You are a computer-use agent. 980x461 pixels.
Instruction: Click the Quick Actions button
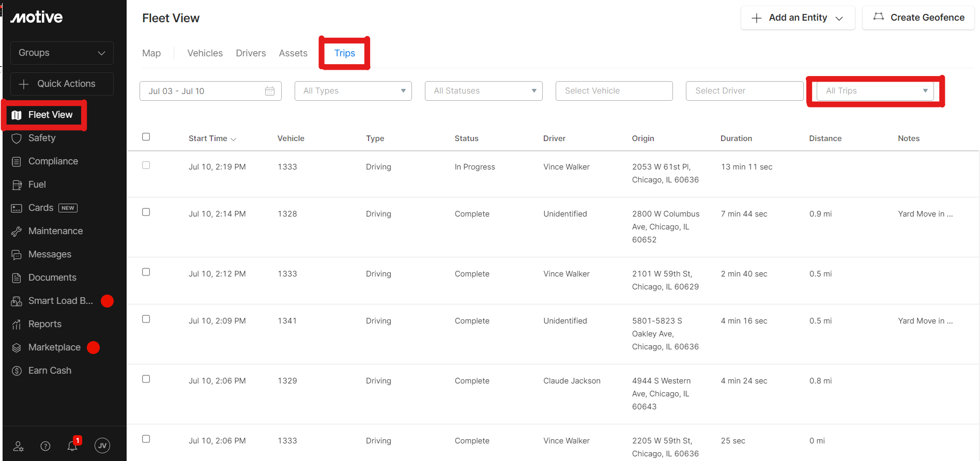62,84
